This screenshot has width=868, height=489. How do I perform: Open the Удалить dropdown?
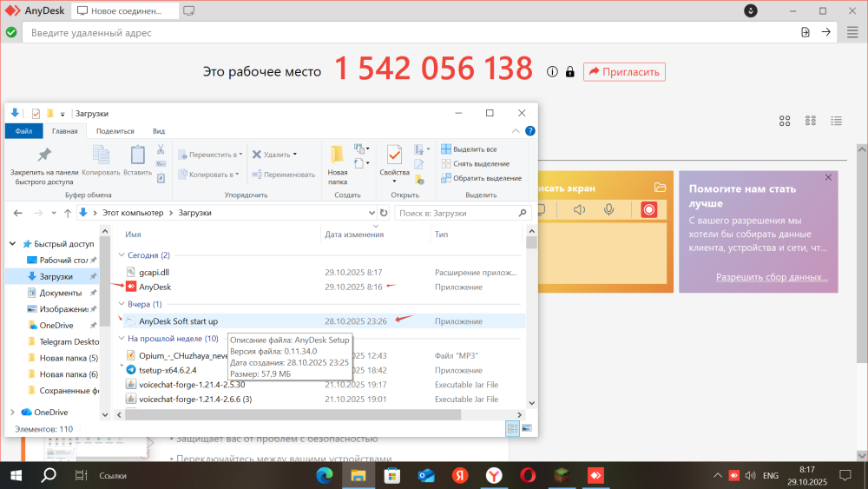(x=274, y=155)
